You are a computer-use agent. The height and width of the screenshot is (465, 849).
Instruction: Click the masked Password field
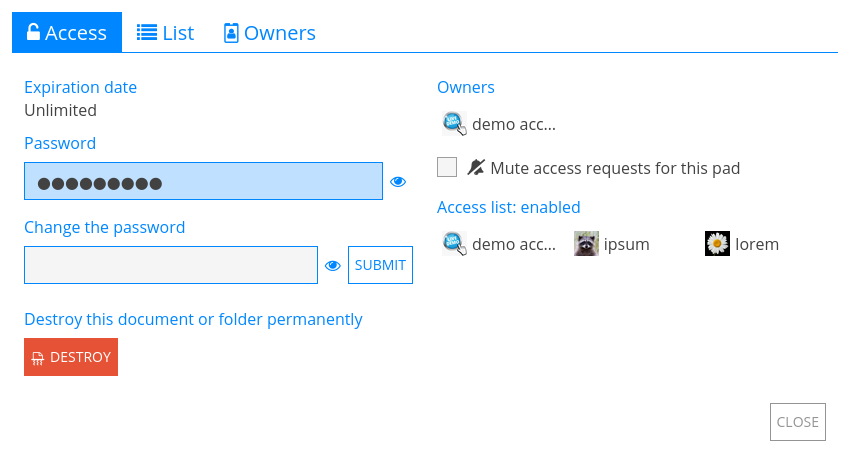pos(203,182)
